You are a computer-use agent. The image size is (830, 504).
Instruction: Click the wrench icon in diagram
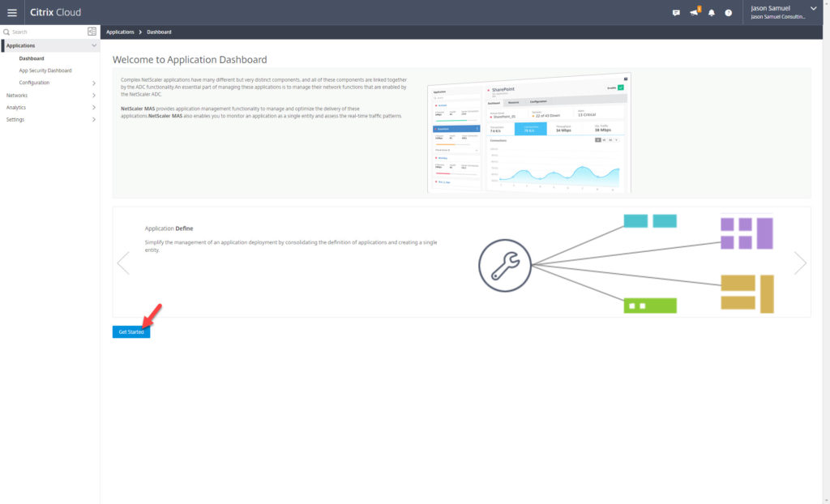(x=504, y=265)
